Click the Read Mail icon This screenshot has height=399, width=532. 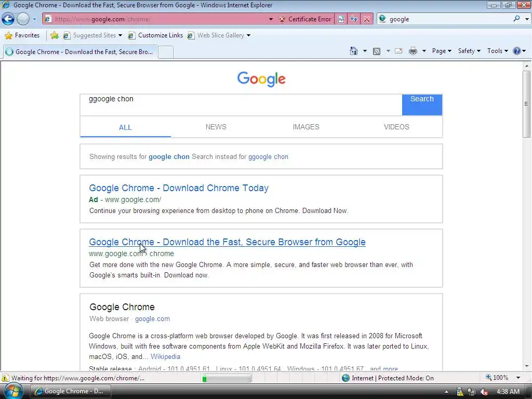click(398, 51)
